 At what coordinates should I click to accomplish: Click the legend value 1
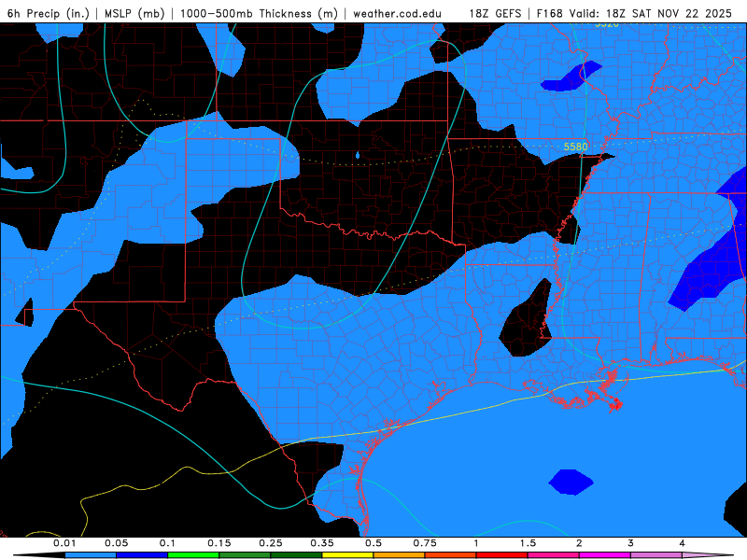point(476,543)
